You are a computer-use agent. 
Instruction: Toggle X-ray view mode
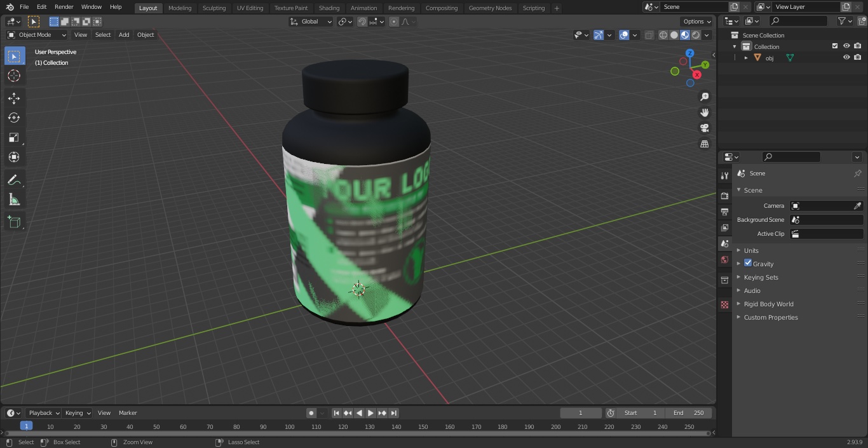(x=649, y=35)
